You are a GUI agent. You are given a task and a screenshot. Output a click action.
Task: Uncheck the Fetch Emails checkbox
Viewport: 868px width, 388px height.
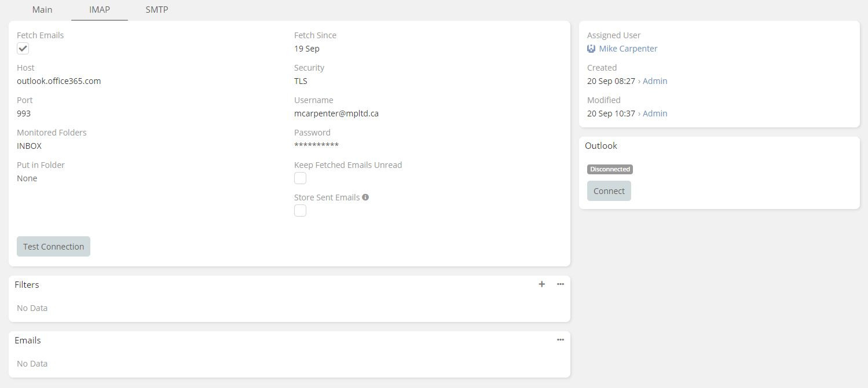point(23,49)
